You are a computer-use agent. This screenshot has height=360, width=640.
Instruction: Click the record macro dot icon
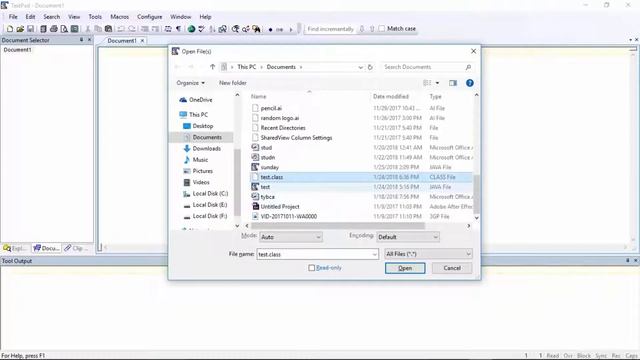click(270, 29)
